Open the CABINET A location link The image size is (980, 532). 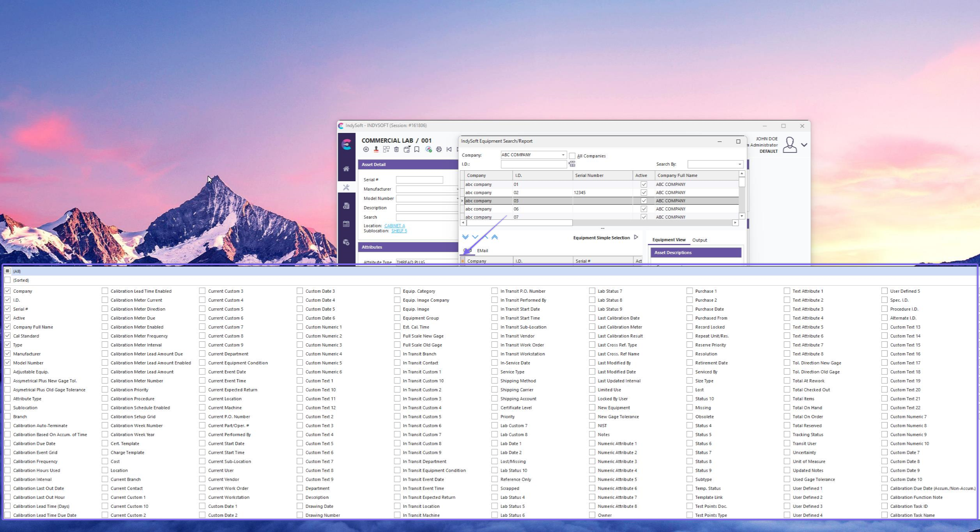[x=394, y=226]
